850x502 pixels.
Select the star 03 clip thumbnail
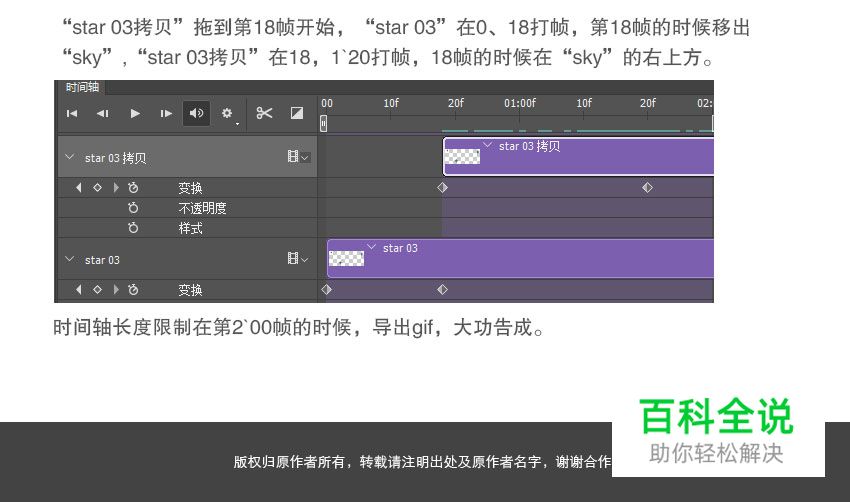(x=346, y=259)
